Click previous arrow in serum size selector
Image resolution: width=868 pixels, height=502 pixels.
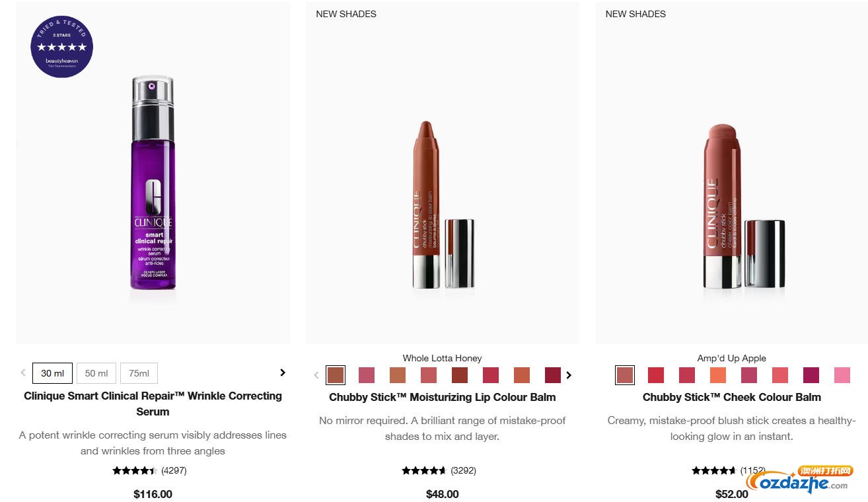coord(23,373)
